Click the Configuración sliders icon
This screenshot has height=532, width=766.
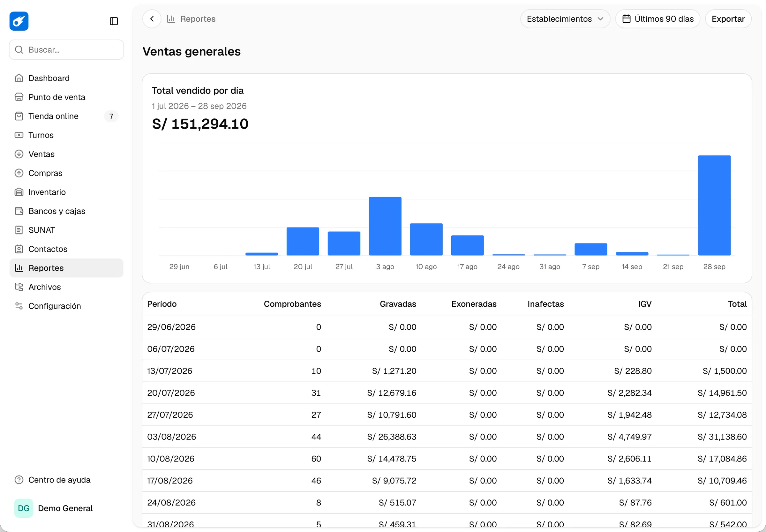19,306
